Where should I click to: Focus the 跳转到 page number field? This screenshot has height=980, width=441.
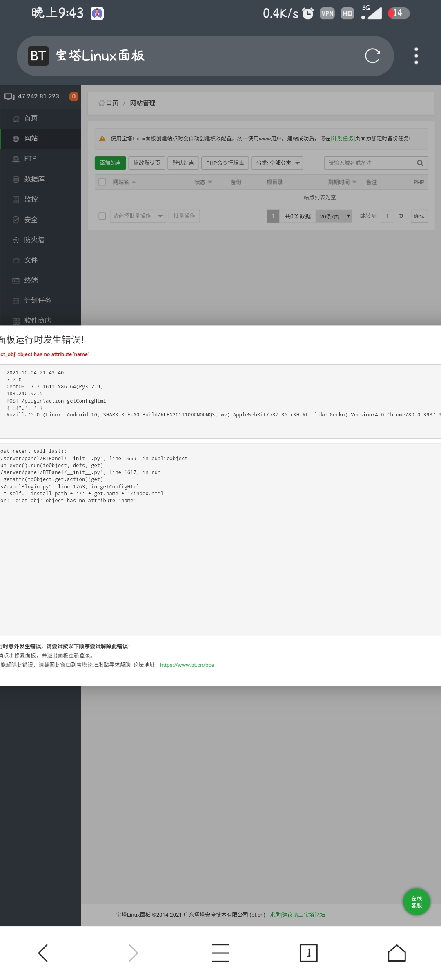click(x=387, y=216)
